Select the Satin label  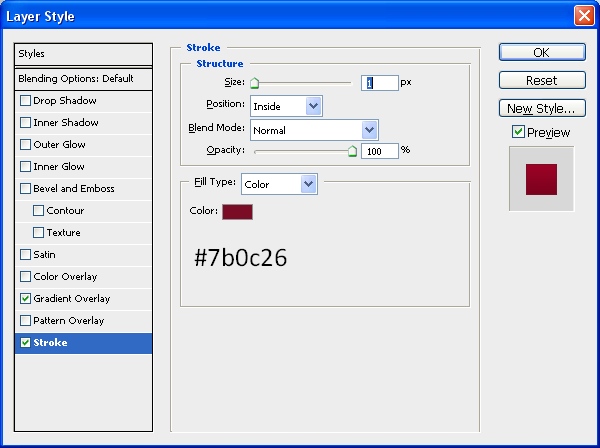tap(44, 254)
